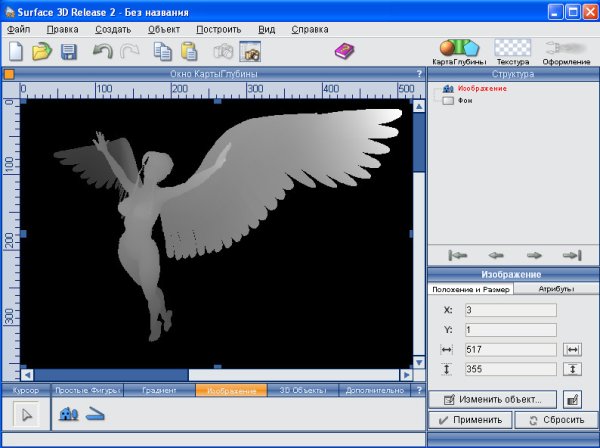Select the cursor arrow tool
The image size is (600, 448).
[x=27, y=415]
